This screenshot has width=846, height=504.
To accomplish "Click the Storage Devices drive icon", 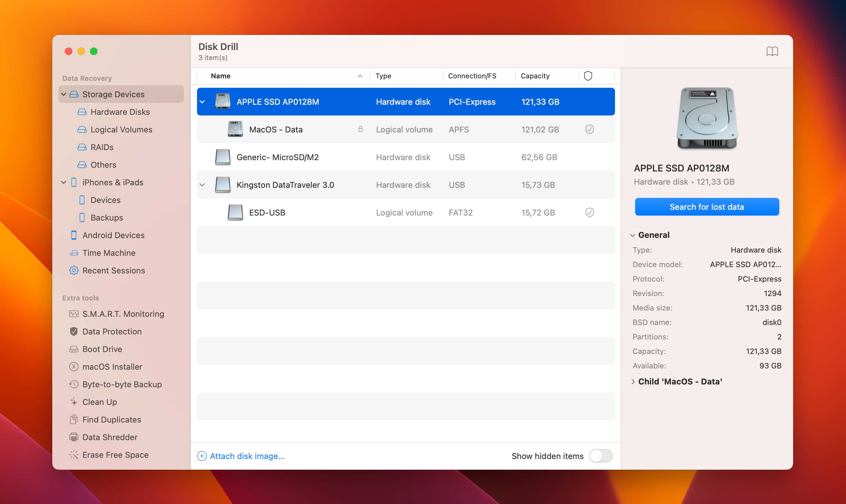I will [74, 94].
